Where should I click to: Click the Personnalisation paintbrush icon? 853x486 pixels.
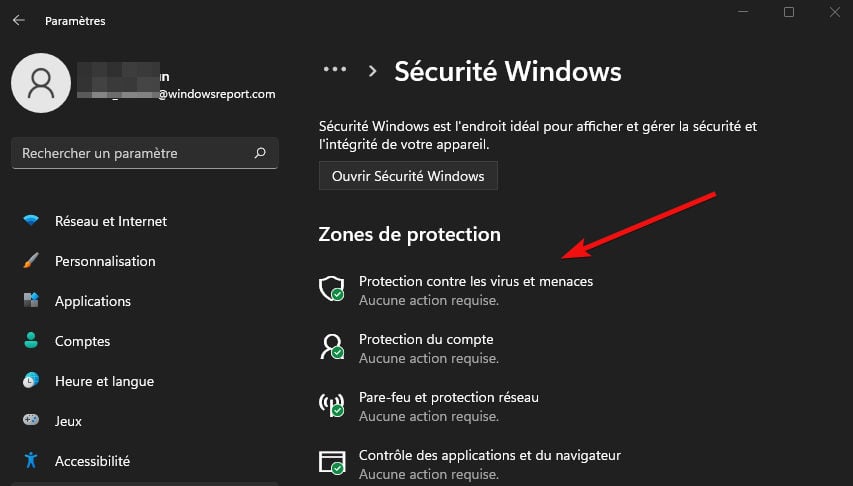point(31,260)
